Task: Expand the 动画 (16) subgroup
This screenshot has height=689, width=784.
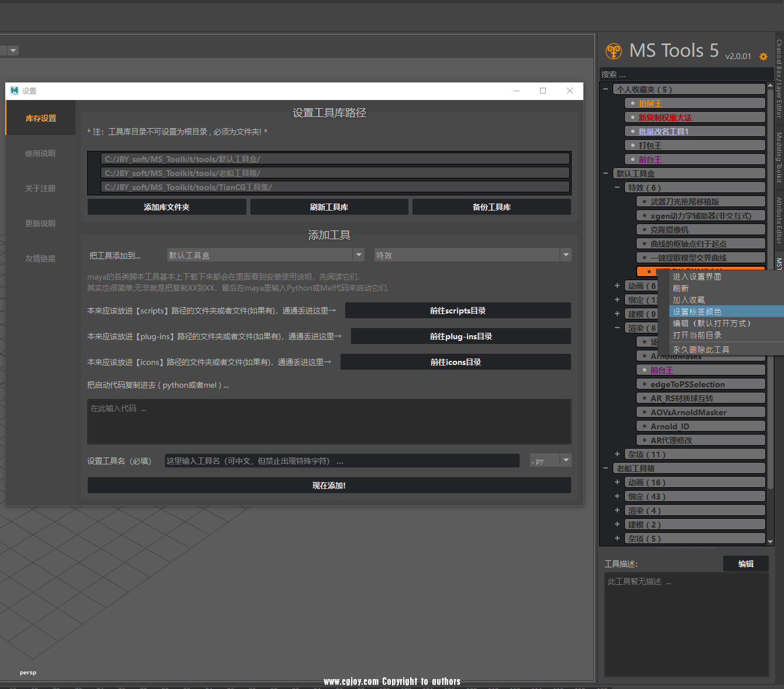Action: (617, 483)
